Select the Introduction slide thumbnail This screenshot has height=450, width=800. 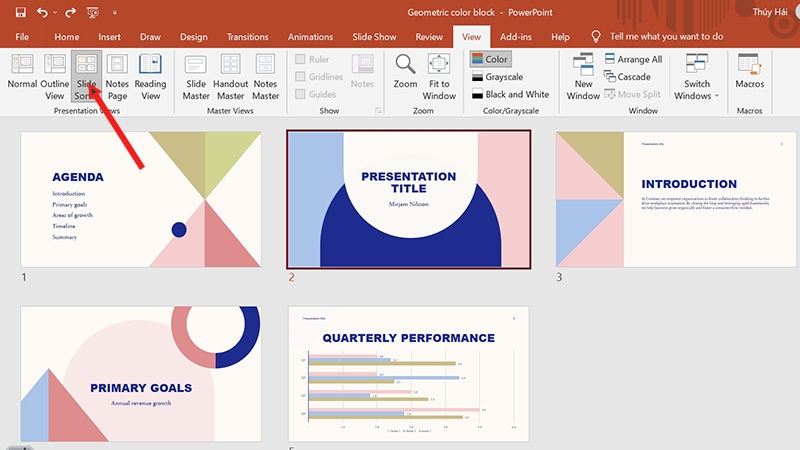point(676,199)
